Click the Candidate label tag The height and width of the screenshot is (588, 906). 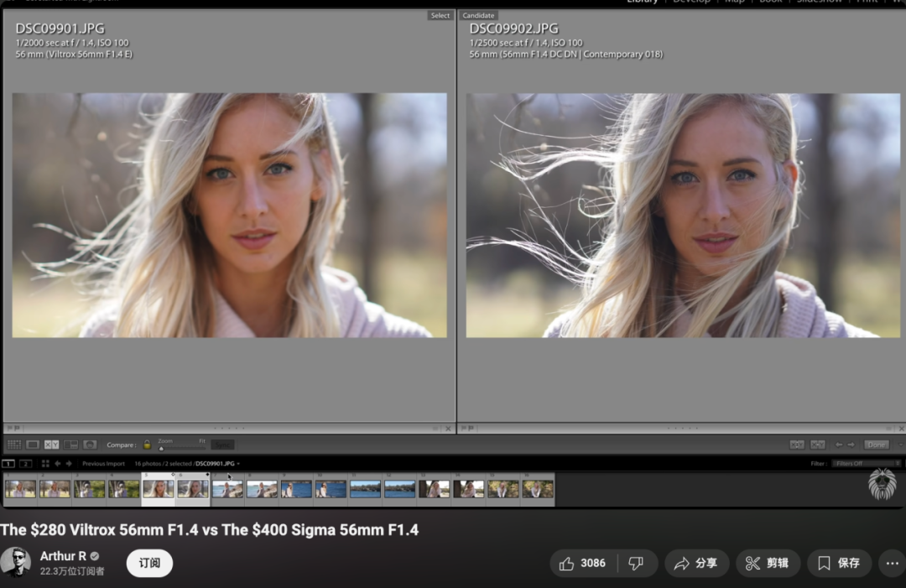click(478, 16)
